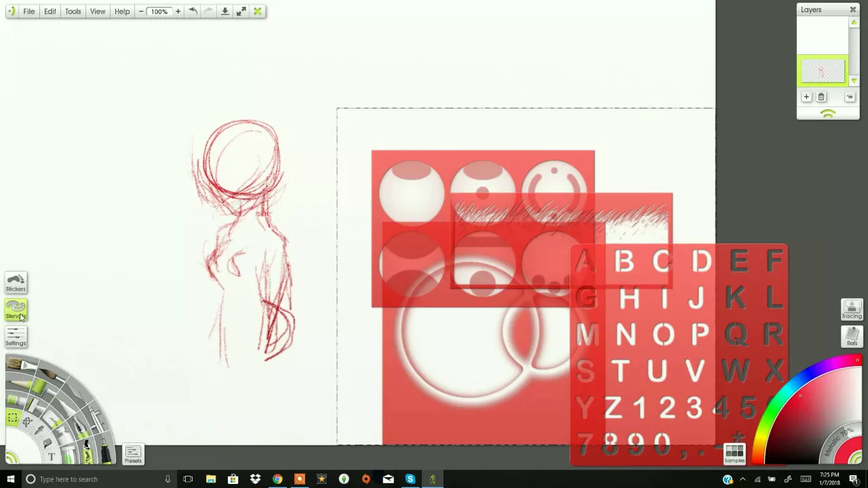868x488 pixels.
Task: Open the Stickers panel
Action: (16, 283)
